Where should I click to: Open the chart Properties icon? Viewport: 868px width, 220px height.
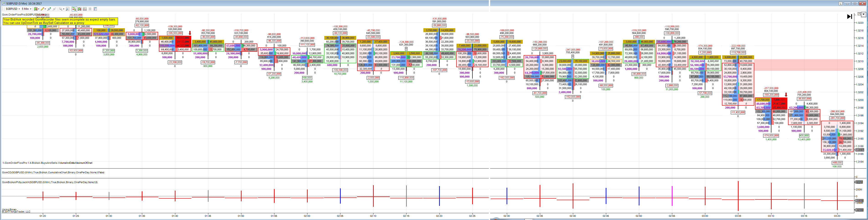tap(95, 9)
